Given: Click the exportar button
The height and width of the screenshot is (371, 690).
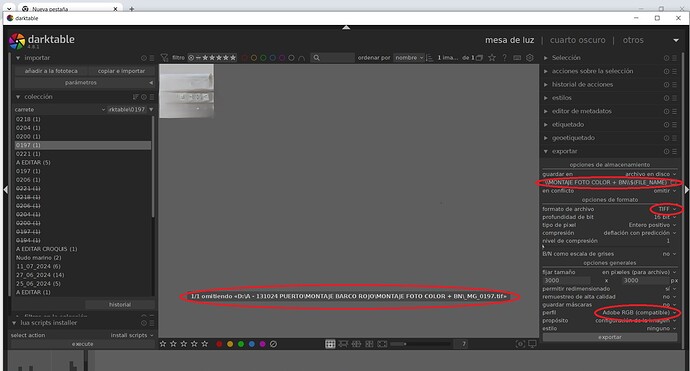Looking at the screenshot, I should click(x=609, y=337).
